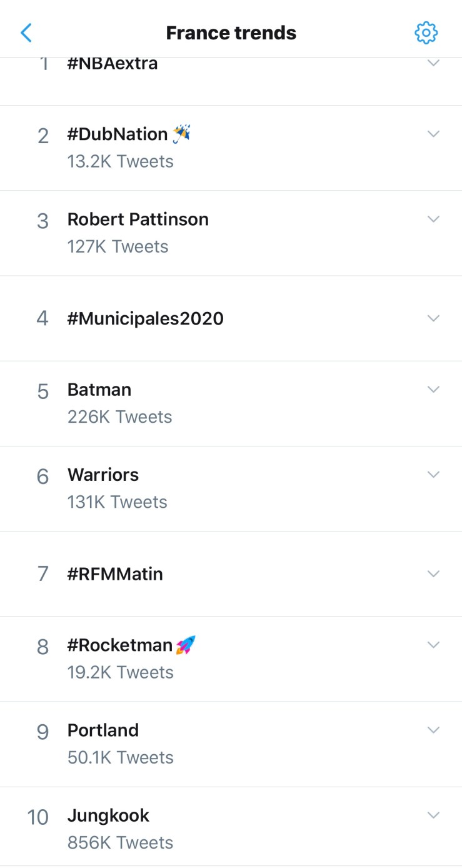462x868 pixels.
Task: Open the Batman trend chevron menu
Action: click(x=433, y=389)
